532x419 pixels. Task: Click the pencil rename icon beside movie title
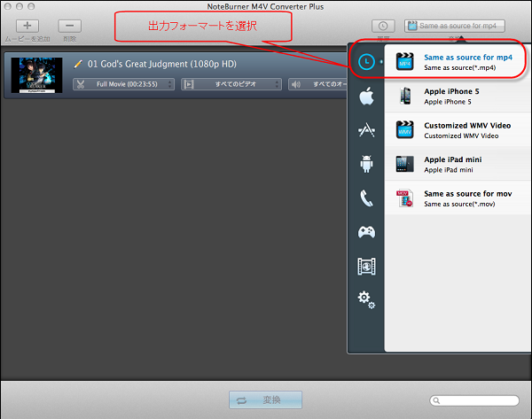click(x=78, y=64)
